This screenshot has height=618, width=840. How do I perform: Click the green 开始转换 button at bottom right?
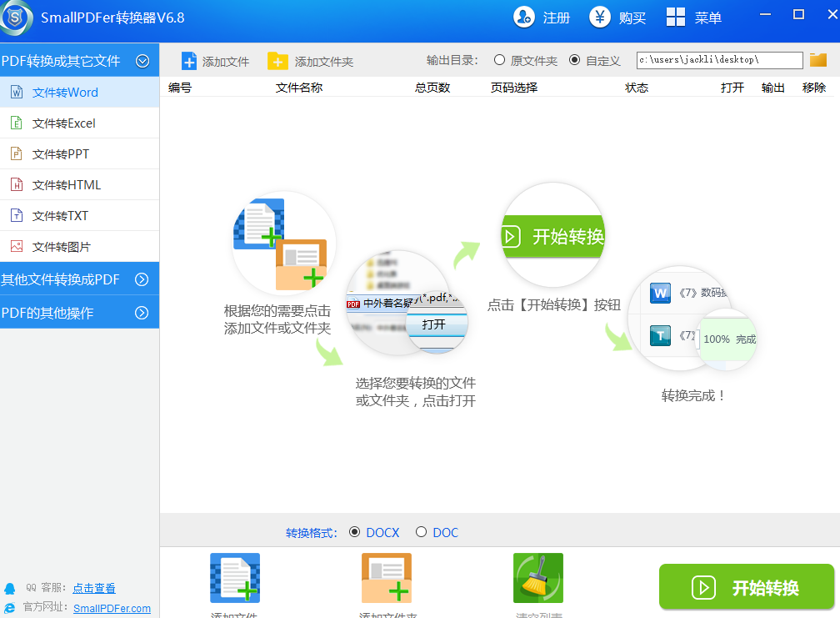747,587
